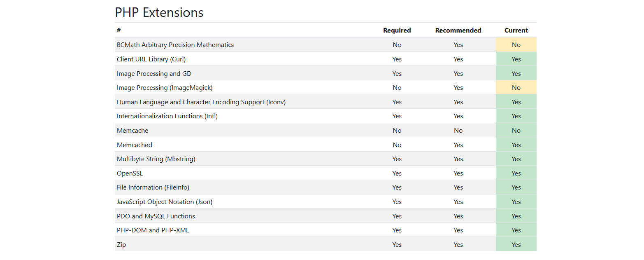Open the PDO and MySQL Functions link
The width and height of the screenshot is (644, 260).
156,215
